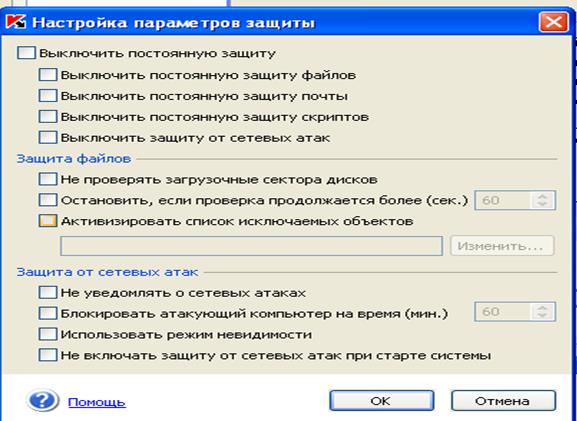The width and height of the screenshot is (577, 421).
Task: Click the blue question mark help icon
Action: (x=43, y=400)
